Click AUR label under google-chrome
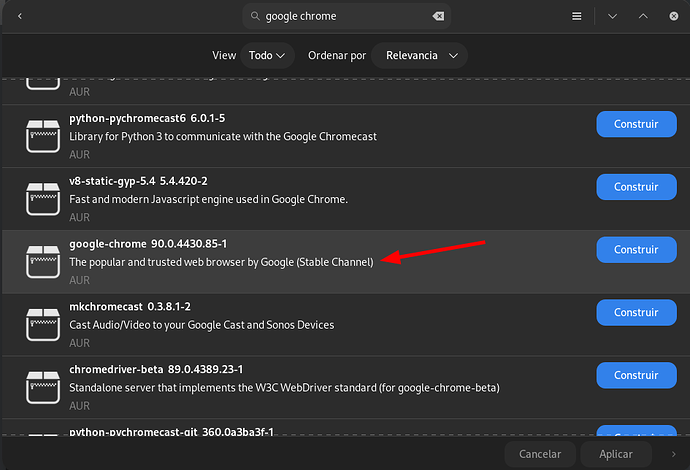 (x=79, y=280)
